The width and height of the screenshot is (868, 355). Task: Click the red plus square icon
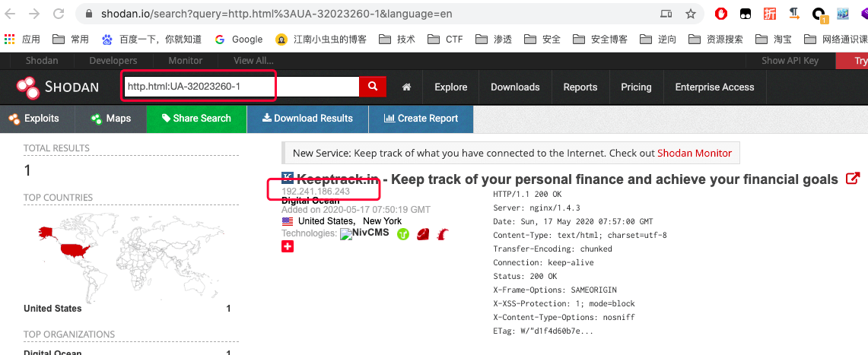point(288,246)
